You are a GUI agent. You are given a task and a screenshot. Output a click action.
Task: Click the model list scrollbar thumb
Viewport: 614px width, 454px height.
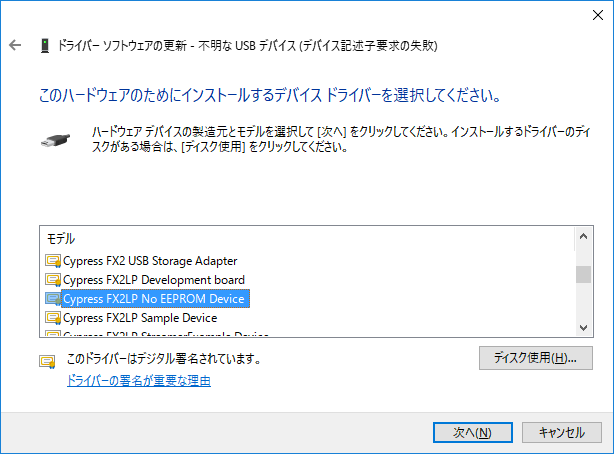pyautogui.click(x=583, y=274)
